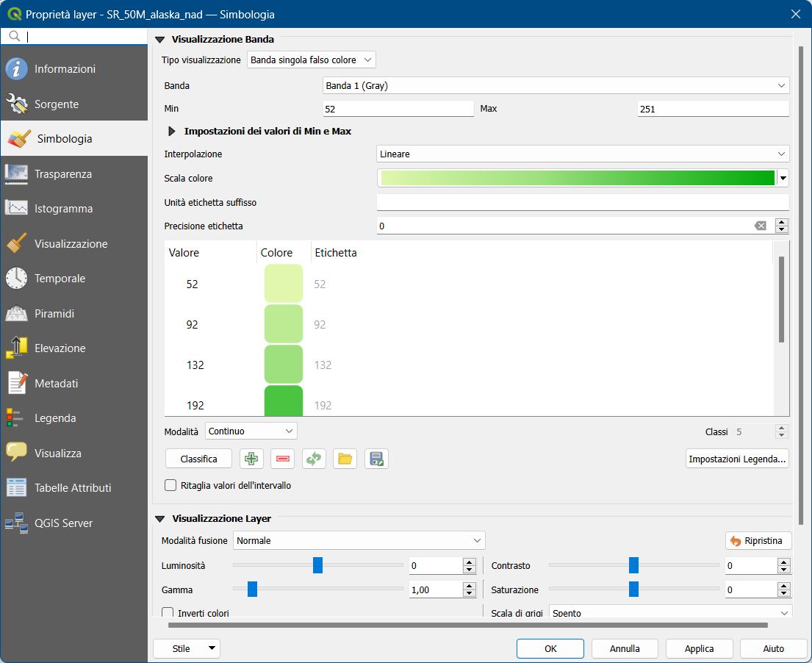
Task: Open the Scala di grigi dropdown
Action: [670, 612]
